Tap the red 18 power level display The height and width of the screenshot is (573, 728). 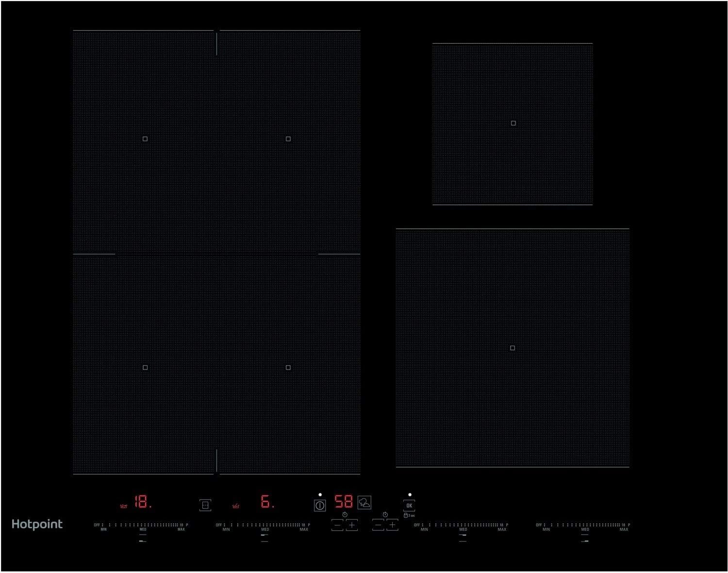[143, 502]
